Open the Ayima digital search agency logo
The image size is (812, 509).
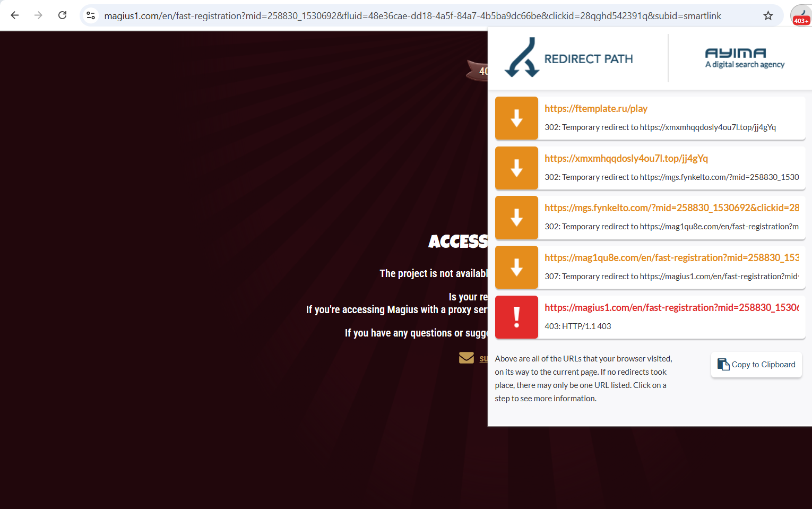[745, 58]
